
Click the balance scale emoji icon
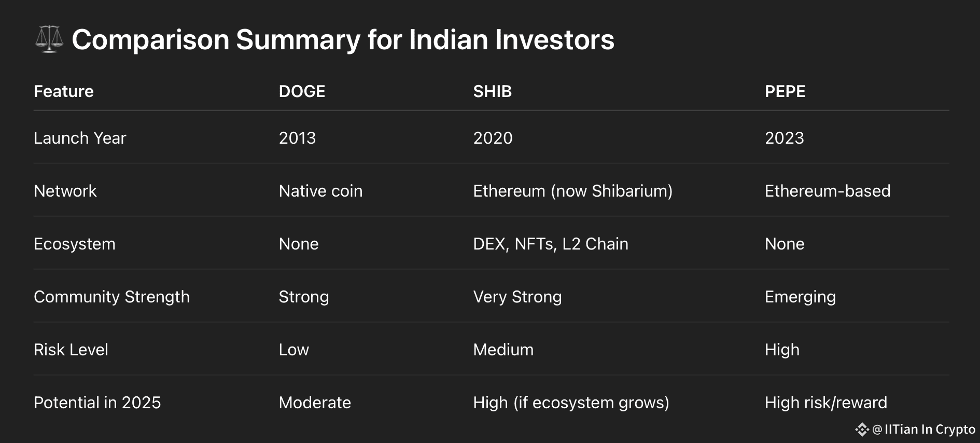click(x=49, y=39)
